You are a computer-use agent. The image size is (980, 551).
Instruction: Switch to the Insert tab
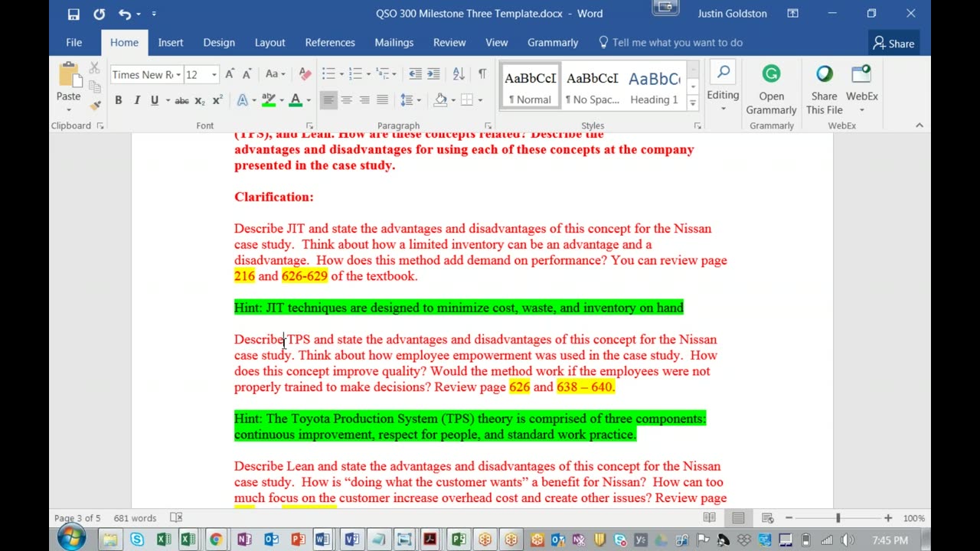click(171, 43)
